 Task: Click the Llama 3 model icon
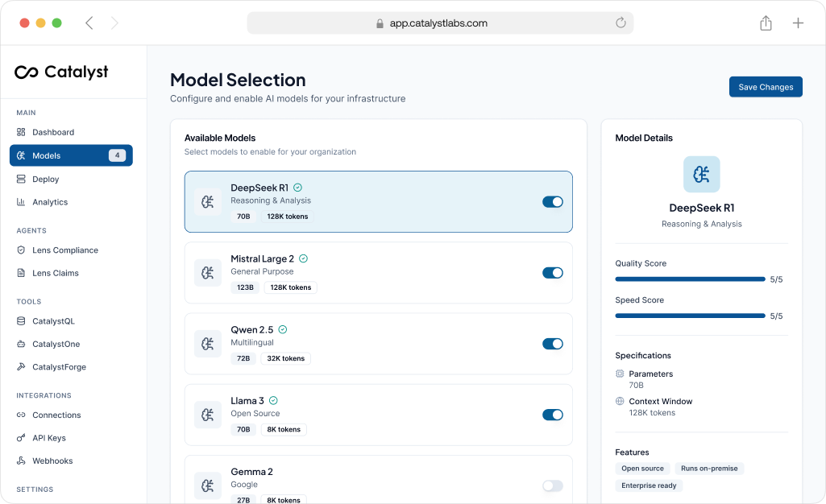click(208, 415)
